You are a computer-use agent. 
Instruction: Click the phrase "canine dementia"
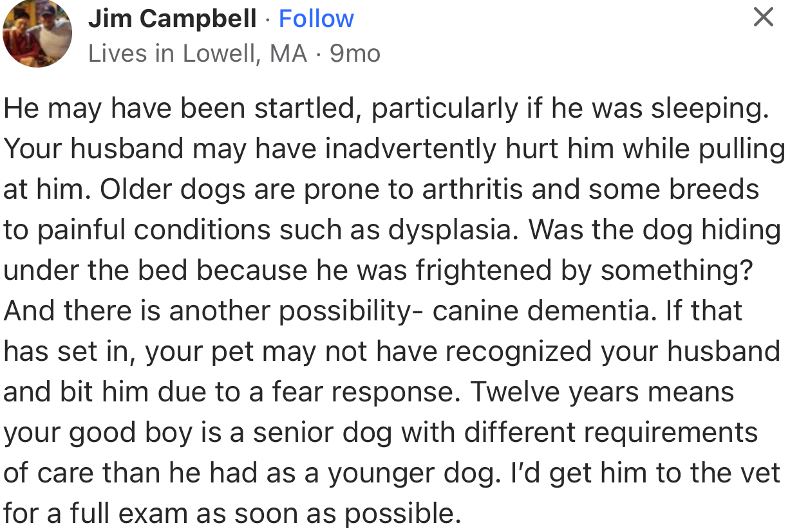point(540,311)
